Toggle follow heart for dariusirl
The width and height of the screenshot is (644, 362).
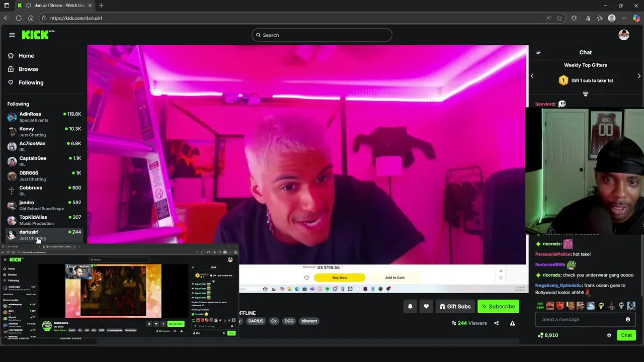coord(426,306)
